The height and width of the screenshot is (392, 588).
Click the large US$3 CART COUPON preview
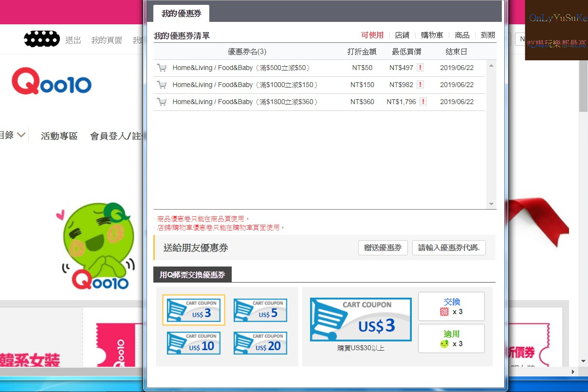tap(360, 319)
